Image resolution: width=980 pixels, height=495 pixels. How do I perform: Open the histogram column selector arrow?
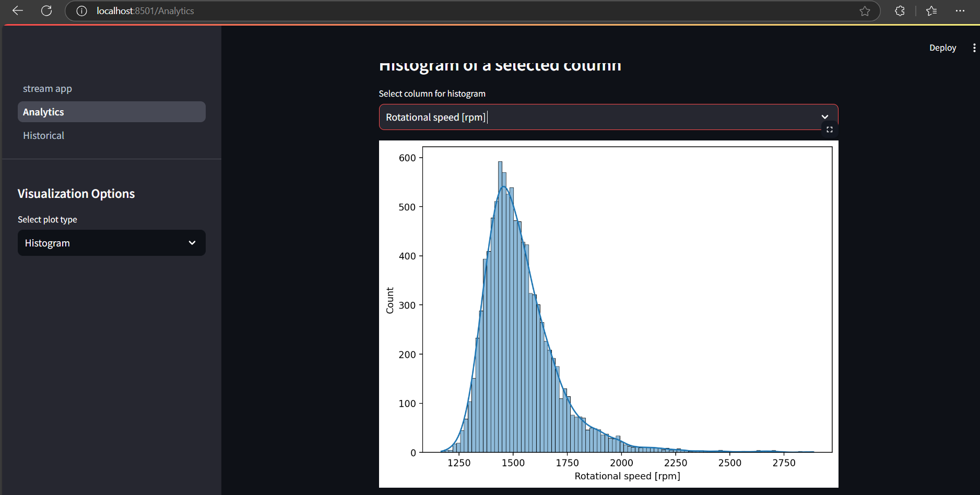[x=825, y=117]
